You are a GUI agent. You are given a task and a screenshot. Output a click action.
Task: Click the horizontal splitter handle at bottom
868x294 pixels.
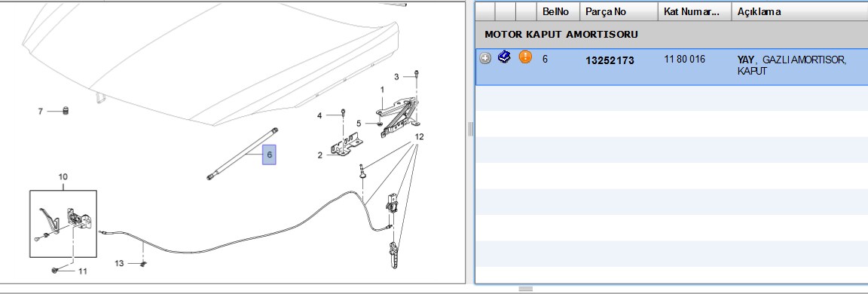(x=526, y=289)
